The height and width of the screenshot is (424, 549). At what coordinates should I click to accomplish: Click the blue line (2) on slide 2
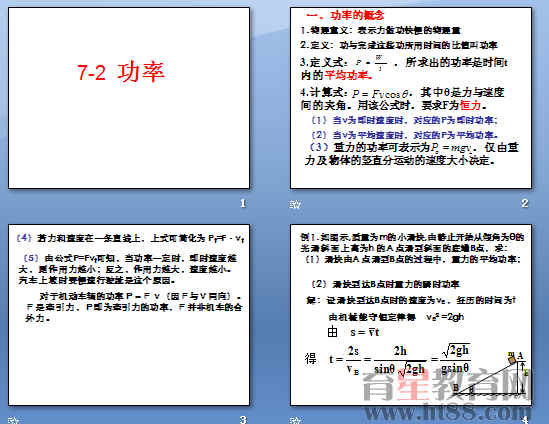click(x=404, y=135)
